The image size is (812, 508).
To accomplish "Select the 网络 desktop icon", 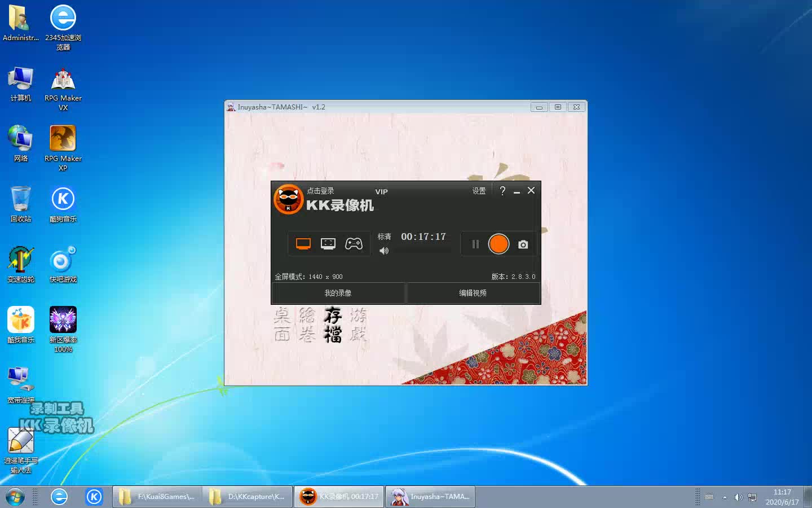I will coord(21,144).
